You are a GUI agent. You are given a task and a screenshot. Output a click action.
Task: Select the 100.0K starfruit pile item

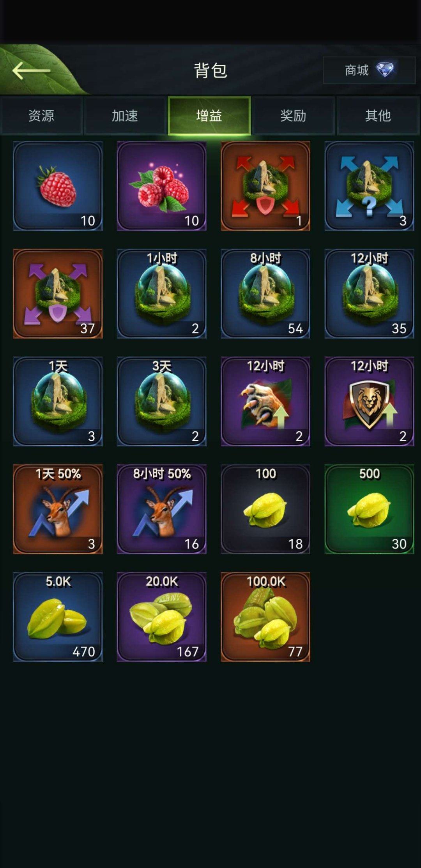click(x=265, y=617)
